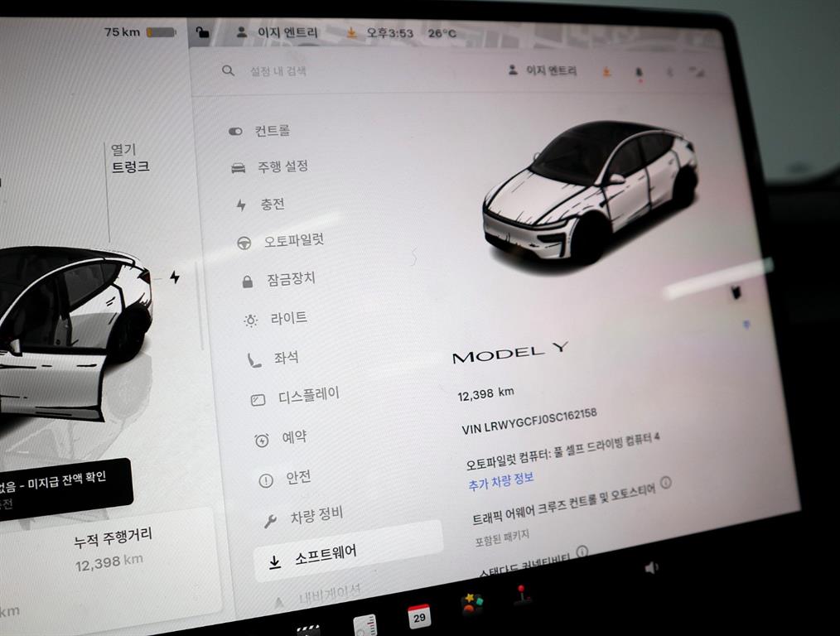Open the 오토파일럿 menu
The height and width of the screenshot is (636, 840).
294,240
